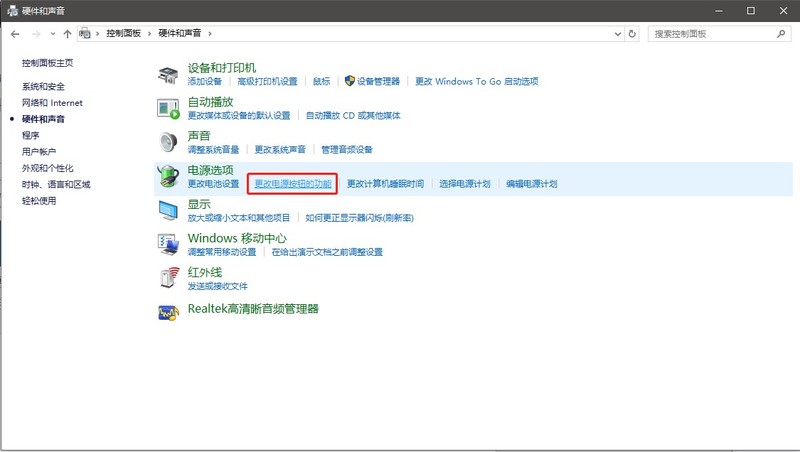Expand chevron after 控制面板 breadcrumb

point(149,34)
